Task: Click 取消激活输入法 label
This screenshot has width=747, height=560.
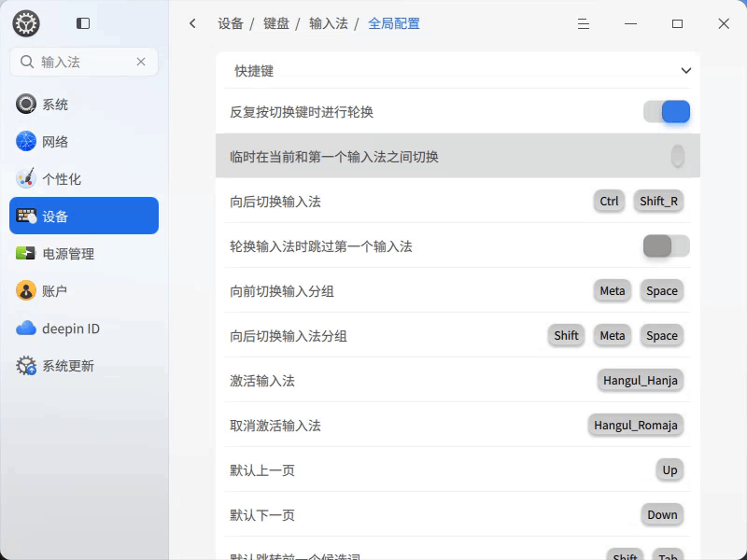Action: [275, 426]
